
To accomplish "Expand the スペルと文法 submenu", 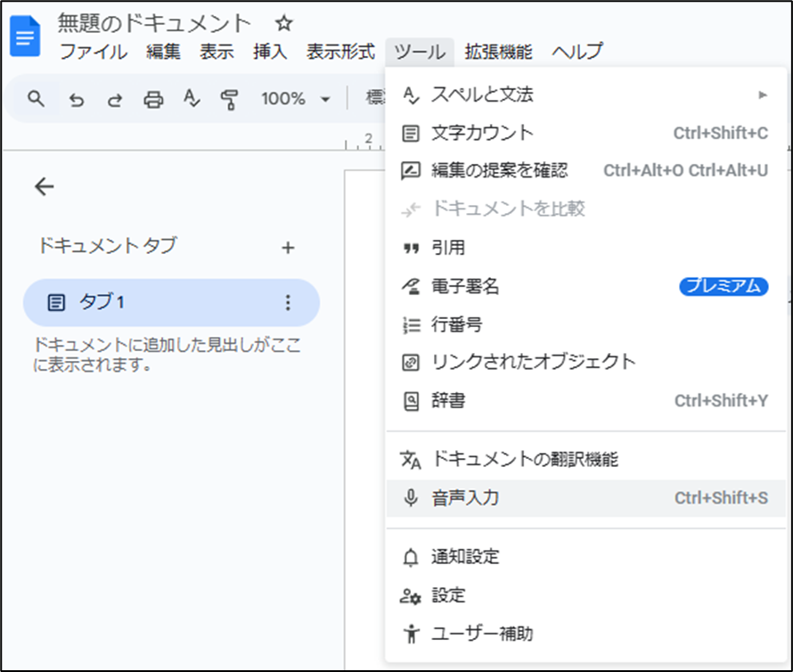I will pyautogui.click(x=585, y=94).
